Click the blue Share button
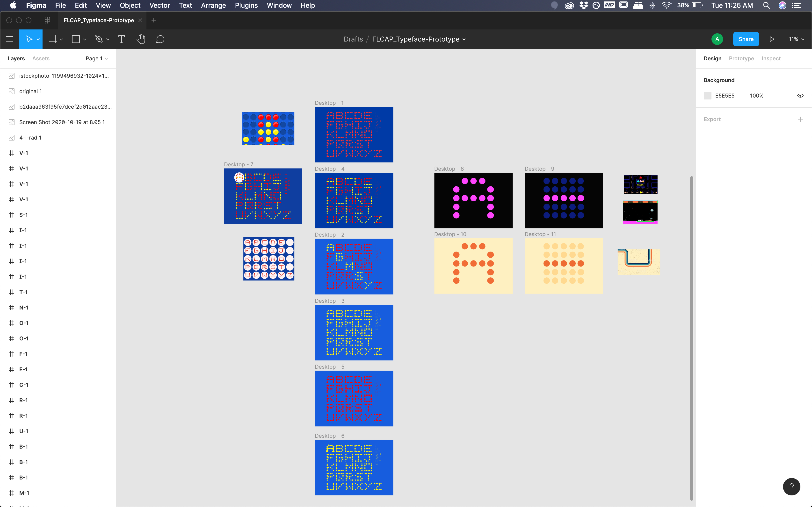 pos(746,39)
